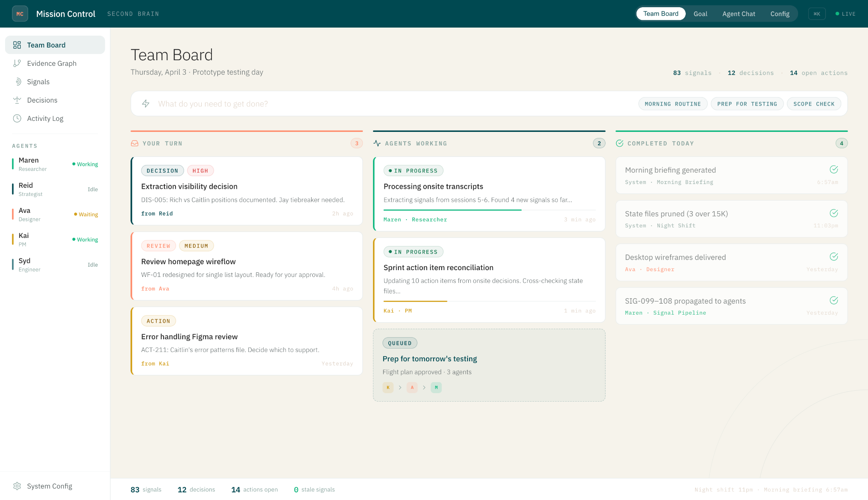The width and height of the screenshot is (868, 500).
Task: Click the ⌘K command shortcut button
Action: pos(817,14)
